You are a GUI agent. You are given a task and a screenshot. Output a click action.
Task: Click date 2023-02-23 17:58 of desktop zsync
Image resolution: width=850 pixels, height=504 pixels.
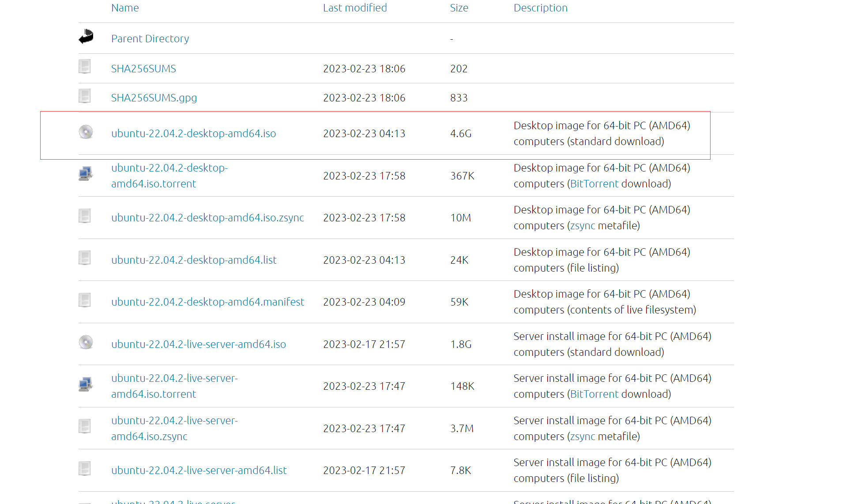(x=364, y=218)
